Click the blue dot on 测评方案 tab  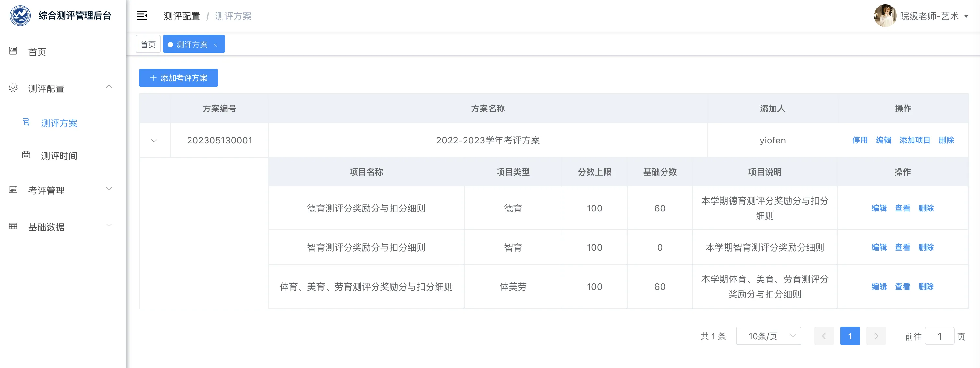170,44
